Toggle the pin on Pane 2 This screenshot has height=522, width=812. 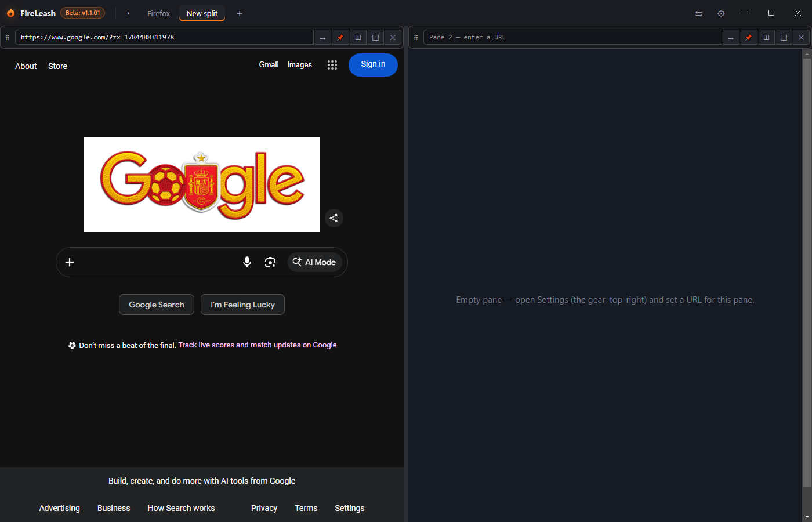749,37
